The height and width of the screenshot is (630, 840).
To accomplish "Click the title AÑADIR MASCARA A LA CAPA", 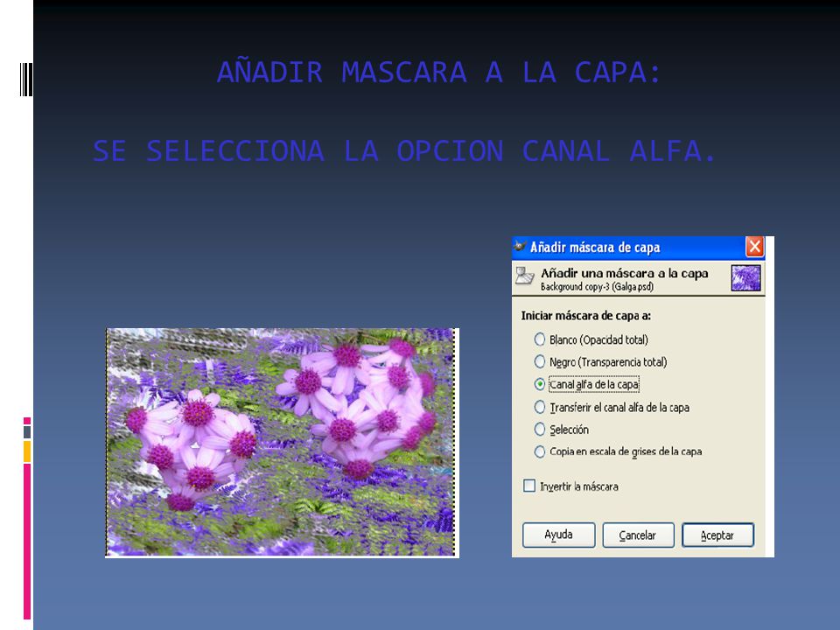I will [439, 73].
